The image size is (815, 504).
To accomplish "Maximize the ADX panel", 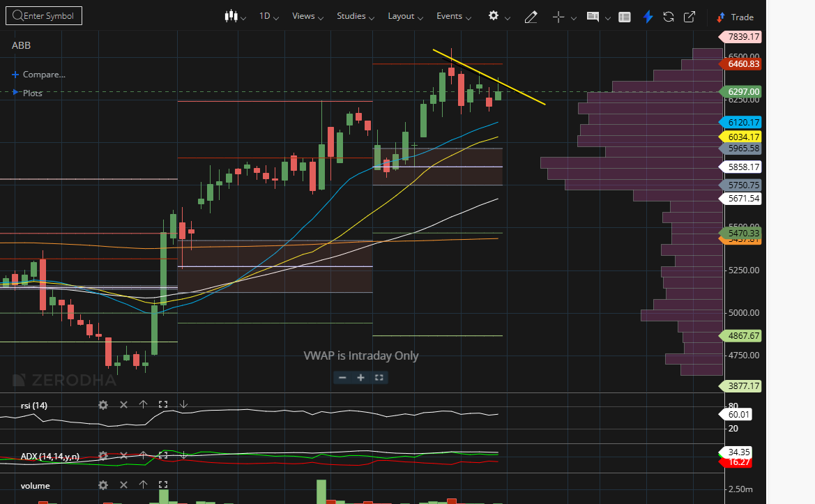I will (x=163, y=456).
